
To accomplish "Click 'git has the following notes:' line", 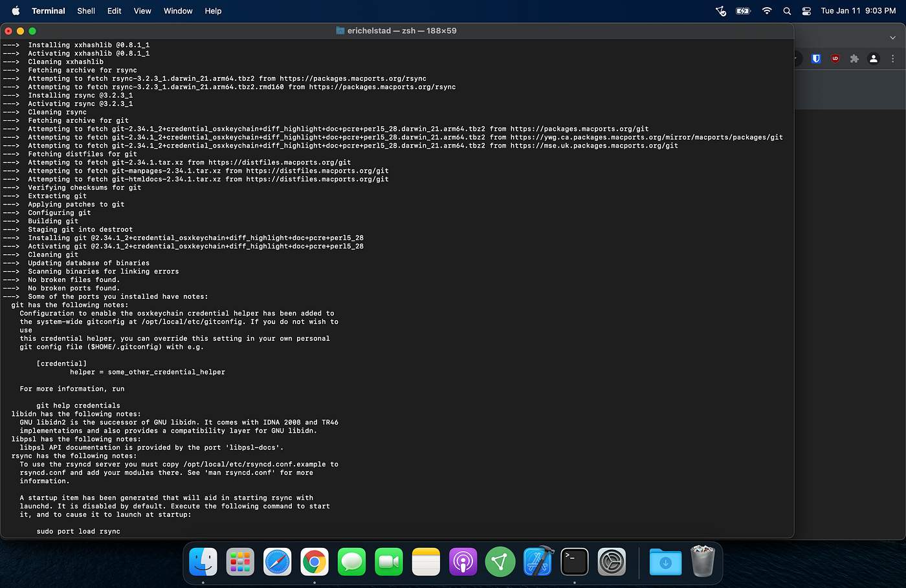I will (x=70, y=305).
